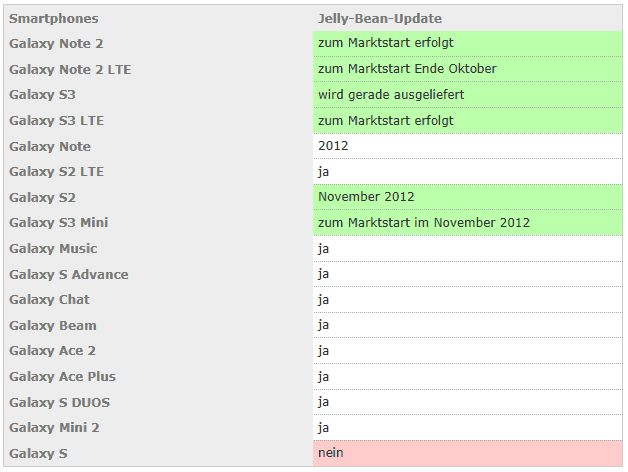
Task: Select the Galaxy Note 2 row label
Action: pyautogui.click(x=56, y=43)
